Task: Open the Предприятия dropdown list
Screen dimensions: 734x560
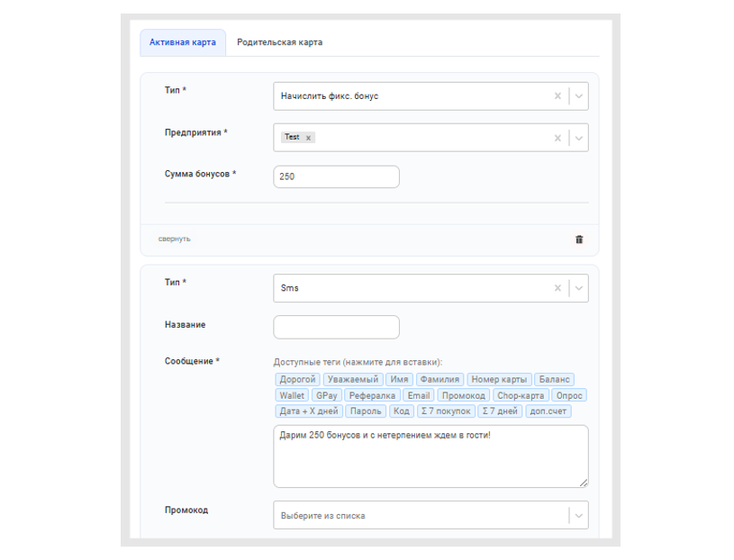Action: click(579, 138)
